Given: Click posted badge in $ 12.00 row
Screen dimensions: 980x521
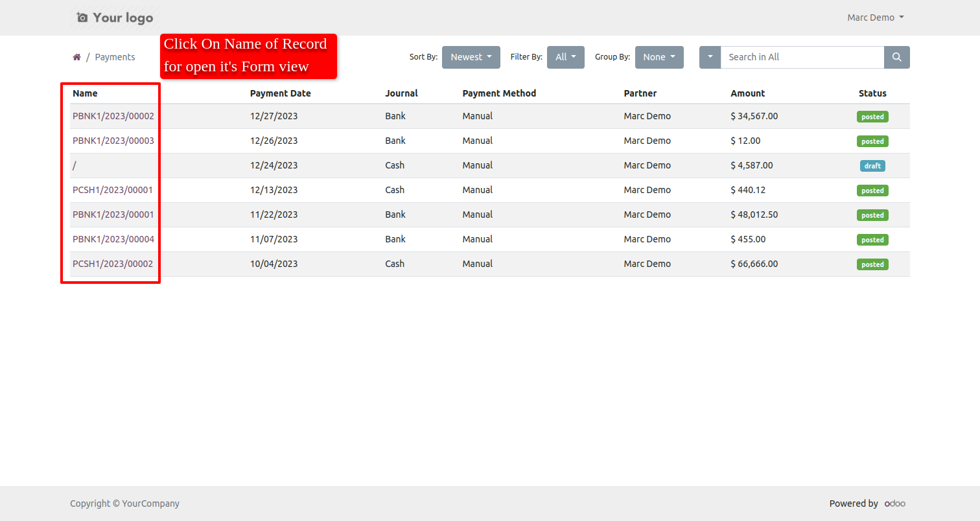Looking at the screenshot, I should pos(872,141).
